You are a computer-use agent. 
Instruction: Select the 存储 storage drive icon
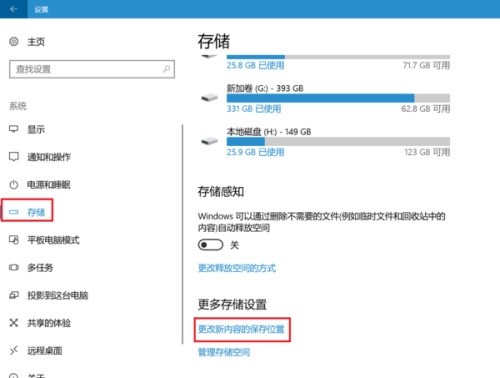point(14,212)
